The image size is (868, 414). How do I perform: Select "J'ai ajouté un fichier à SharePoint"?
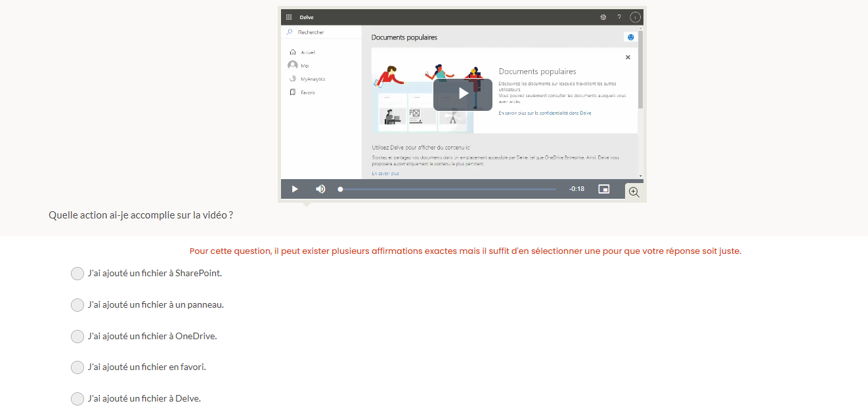(x=77, y=274)
